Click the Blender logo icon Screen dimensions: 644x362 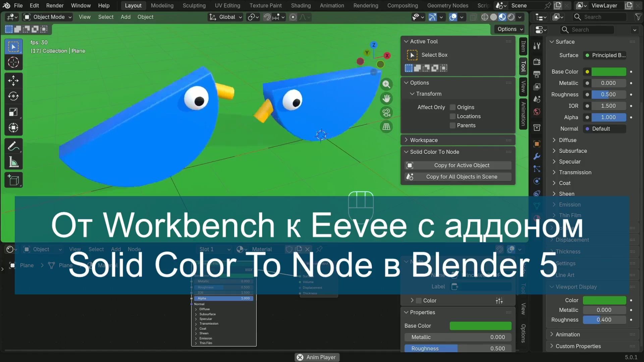coord(6,5)
